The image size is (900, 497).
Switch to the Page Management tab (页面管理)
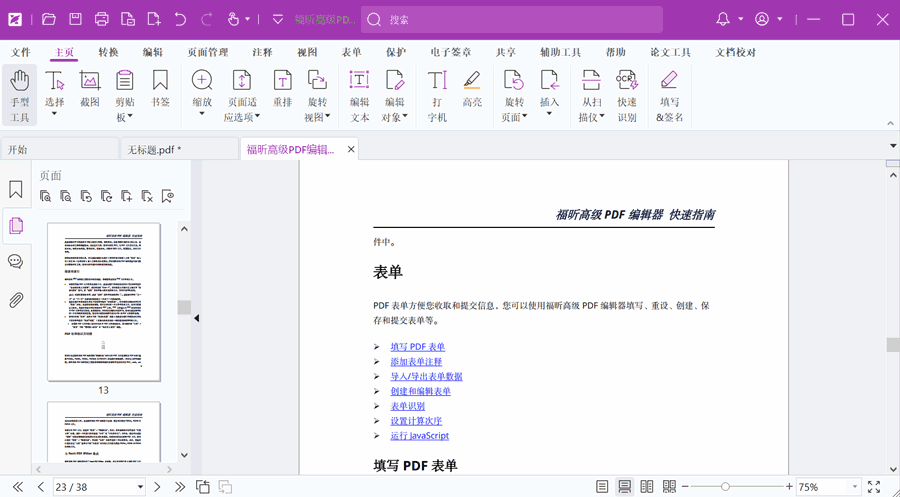(x=207, y=52)
